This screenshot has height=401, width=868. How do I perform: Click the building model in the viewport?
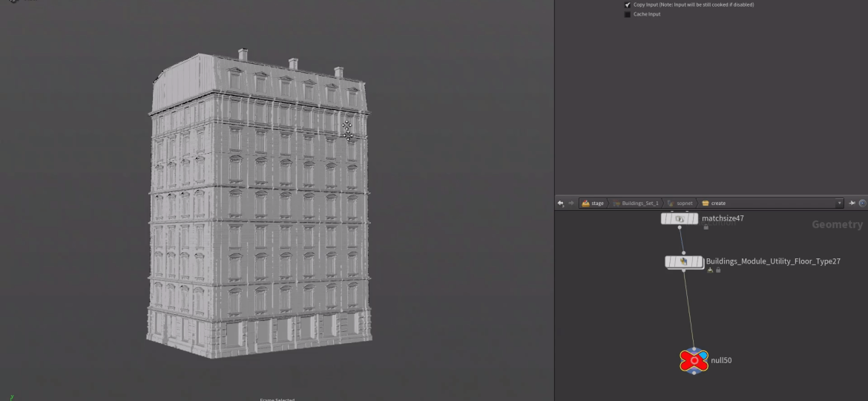[x=260, y=223]
